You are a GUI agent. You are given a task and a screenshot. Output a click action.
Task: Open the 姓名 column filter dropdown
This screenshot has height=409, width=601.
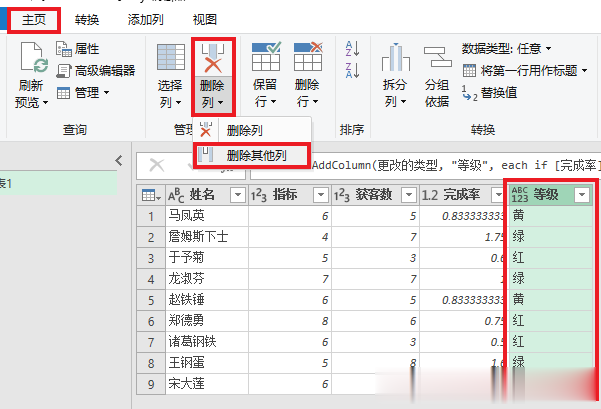(238, 195)
